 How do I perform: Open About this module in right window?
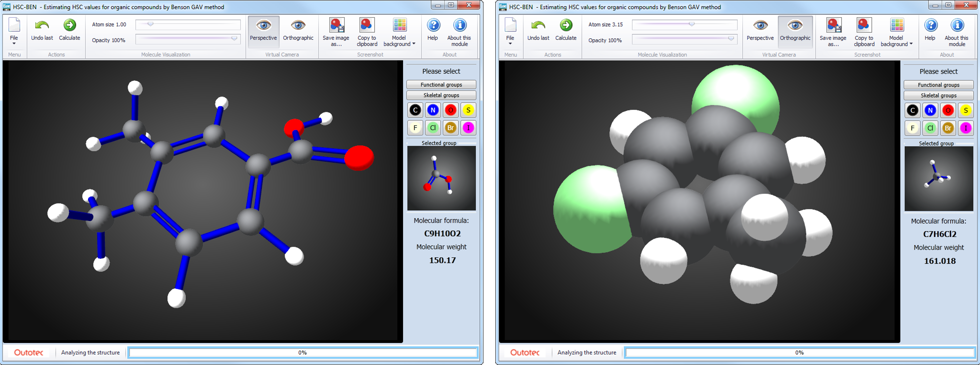957,32
